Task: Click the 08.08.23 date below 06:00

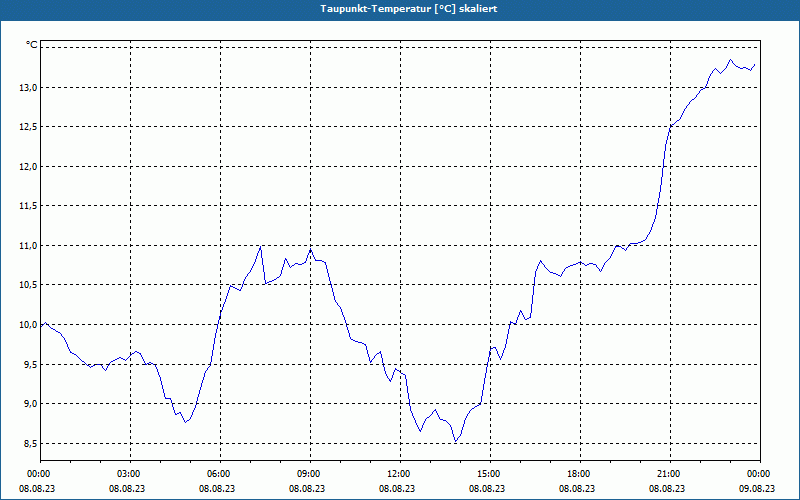Action: [217, 488]
